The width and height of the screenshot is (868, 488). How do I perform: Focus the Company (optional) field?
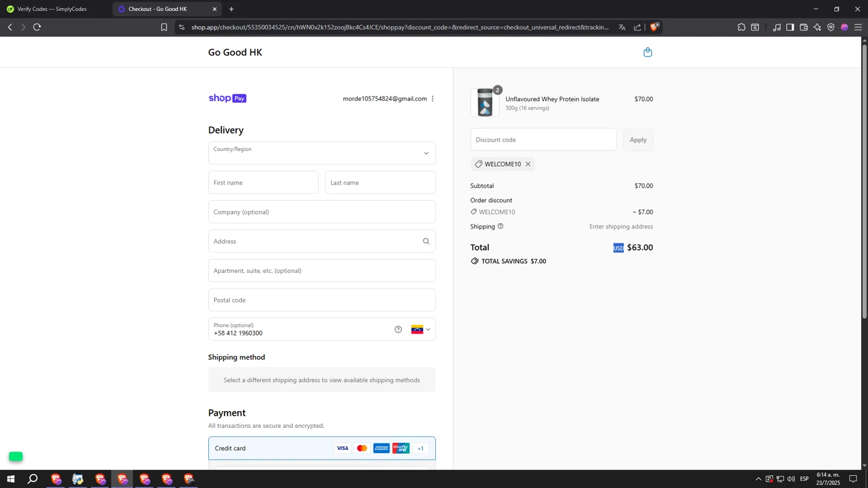coord(322,212)
